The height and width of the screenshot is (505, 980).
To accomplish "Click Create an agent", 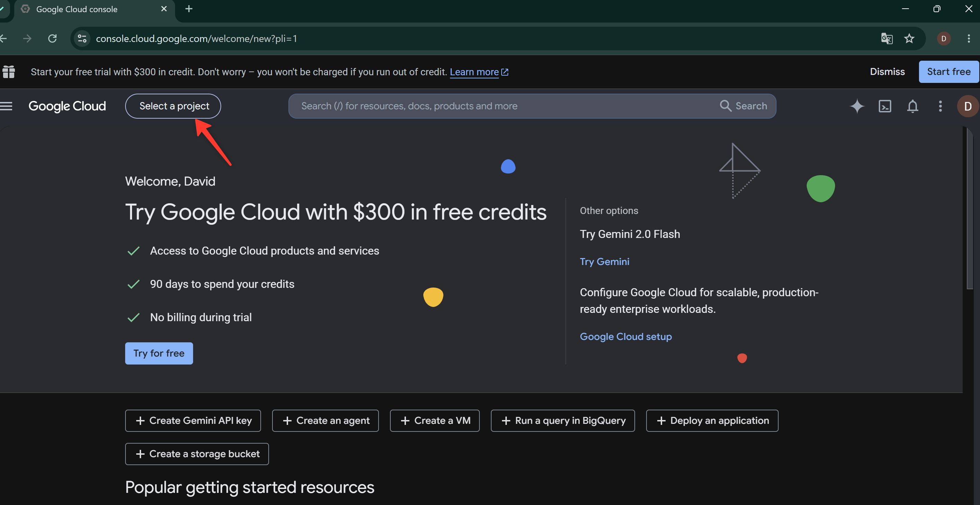I will pos(325,420).
